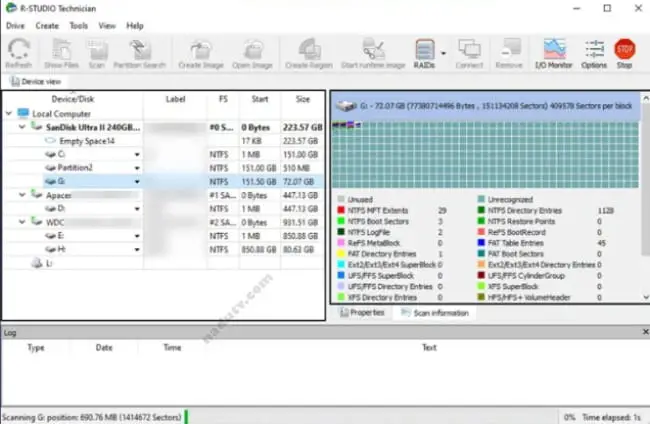Image resolution: width=650 pixels, height=424 pixels.
Task: Close the Log panel
Action: (x=645, y=332)
